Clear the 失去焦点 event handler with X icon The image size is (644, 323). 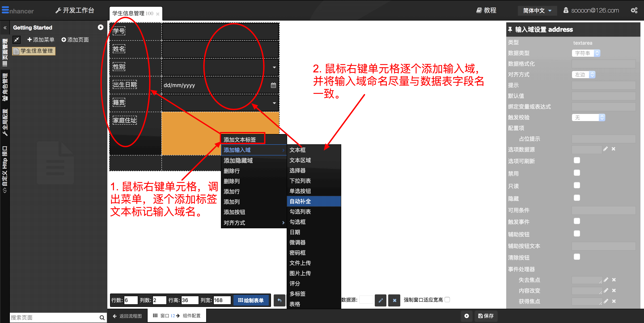[x=614, y=280]
